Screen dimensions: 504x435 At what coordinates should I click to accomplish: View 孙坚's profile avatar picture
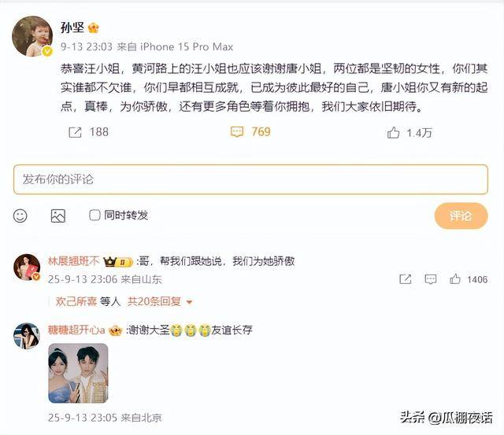pyautogui.click(x=32, y=36)
